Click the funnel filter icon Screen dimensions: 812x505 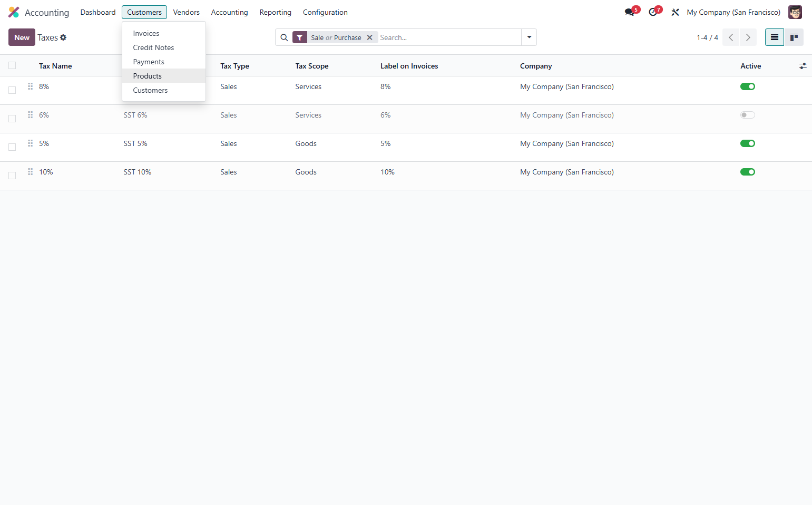tap(300, 37)
